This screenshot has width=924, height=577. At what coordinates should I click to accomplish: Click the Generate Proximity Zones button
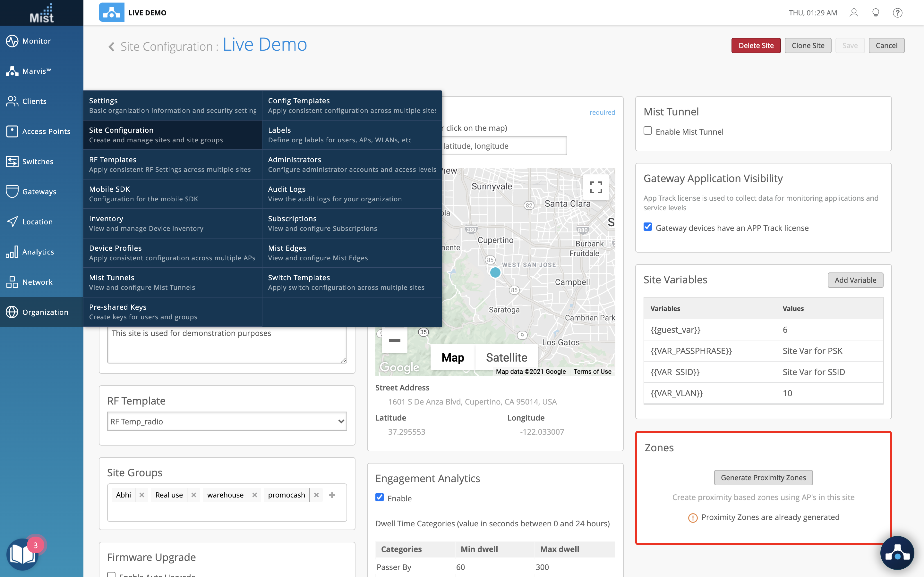point(763,477)
